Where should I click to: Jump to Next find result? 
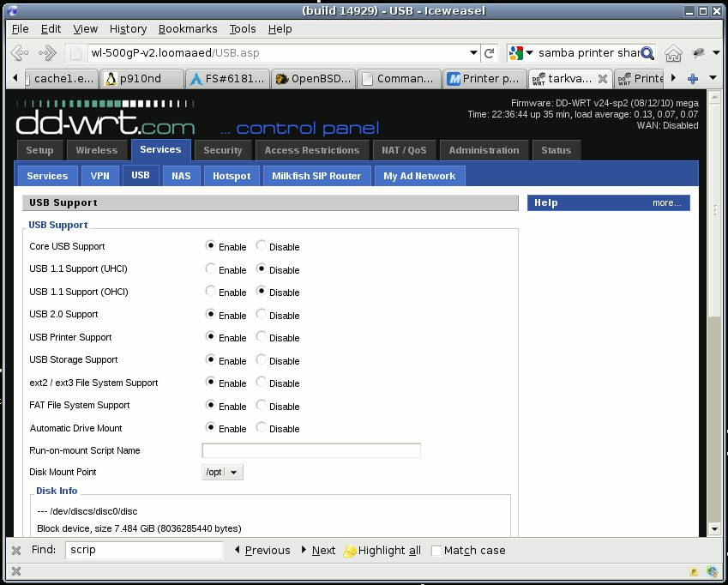318,550
